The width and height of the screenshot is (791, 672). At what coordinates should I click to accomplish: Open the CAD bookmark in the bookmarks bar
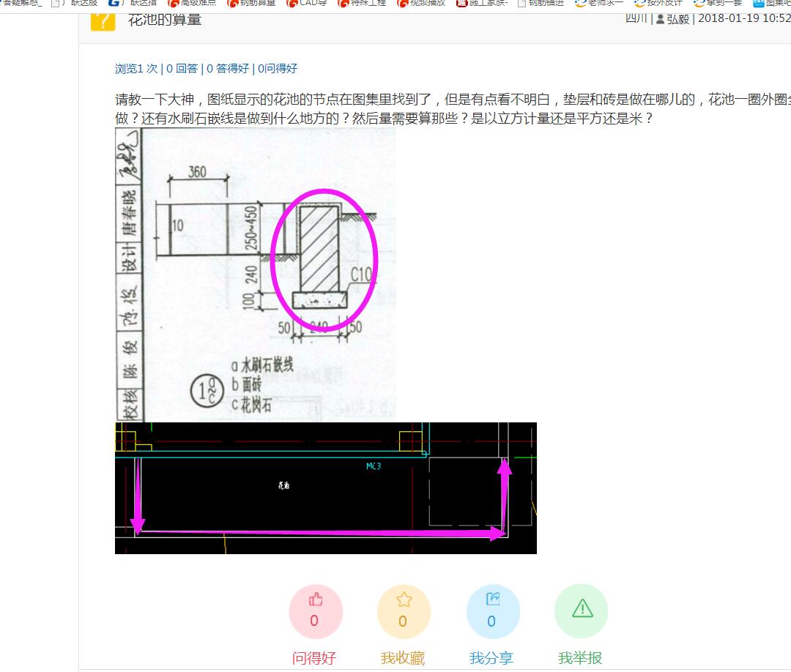coord(306,4)
